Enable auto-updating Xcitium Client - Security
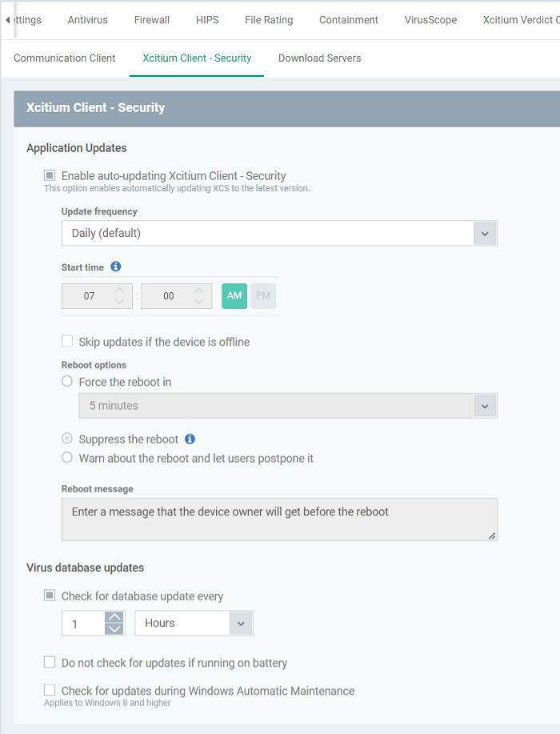This screenshot has width=560, height=734. pos(49,175)
